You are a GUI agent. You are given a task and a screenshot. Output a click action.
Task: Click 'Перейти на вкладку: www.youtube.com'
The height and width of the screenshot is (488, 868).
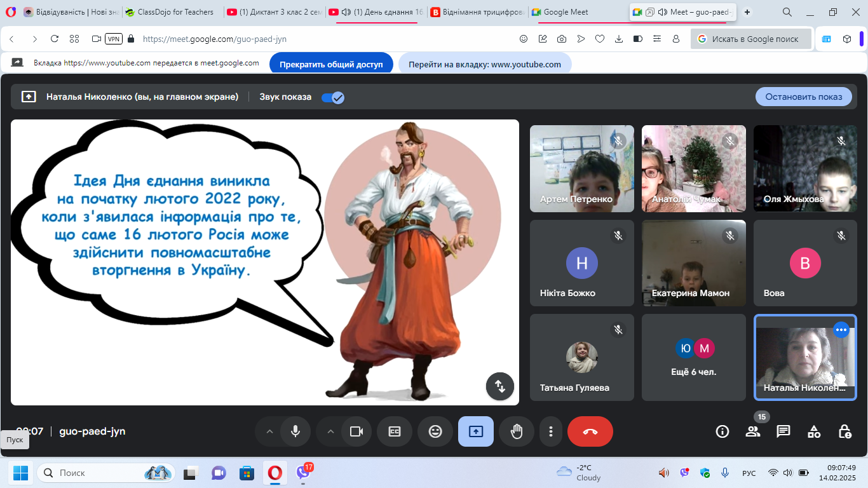[485, 64]
